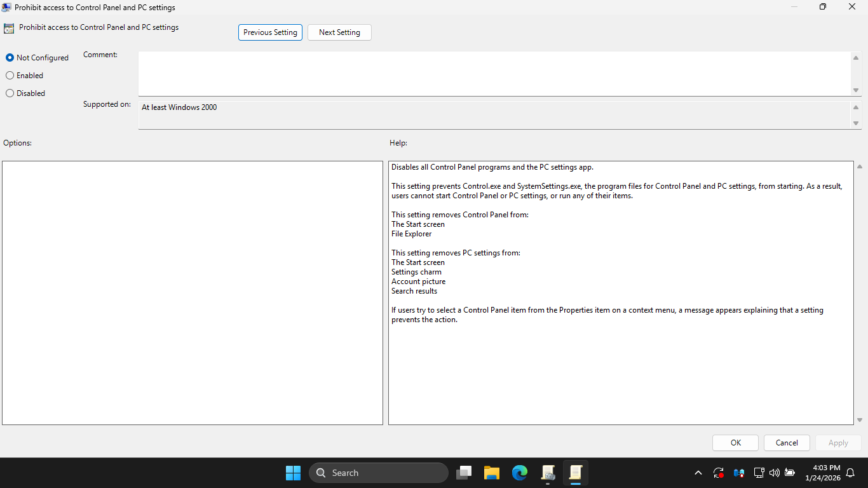Select the Enabled radio button
This screenshot has height=488, width=868.
(10, 76)
